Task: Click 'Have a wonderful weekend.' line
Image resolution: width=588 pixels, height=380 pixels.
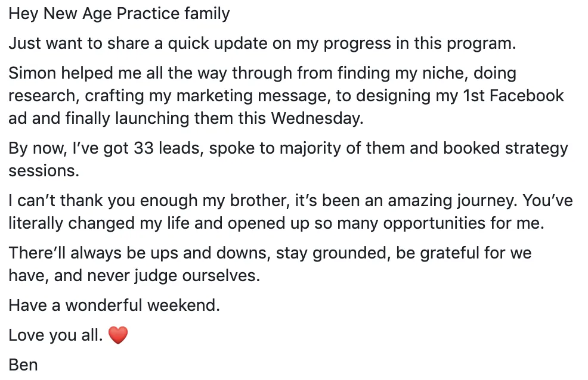Action: tap(114, 305)
